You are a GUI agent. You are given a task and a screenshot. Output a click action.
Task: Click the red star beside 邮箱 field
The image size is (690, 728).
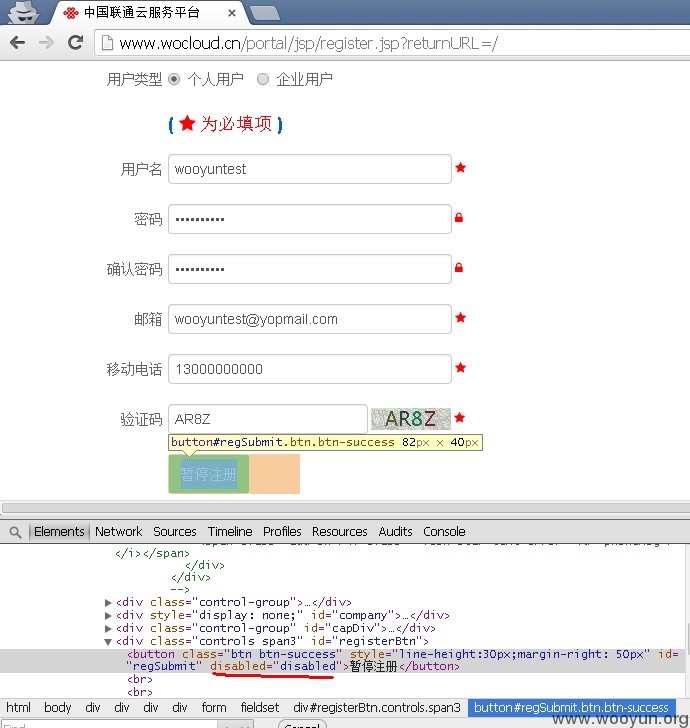[x=461, y=318]
